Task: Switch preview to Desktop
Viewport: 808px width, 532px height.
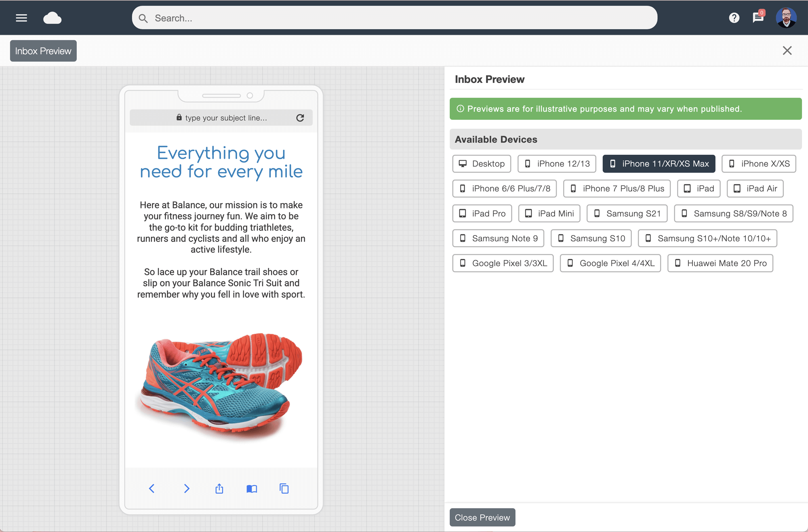Action: [x=482, y=164]
